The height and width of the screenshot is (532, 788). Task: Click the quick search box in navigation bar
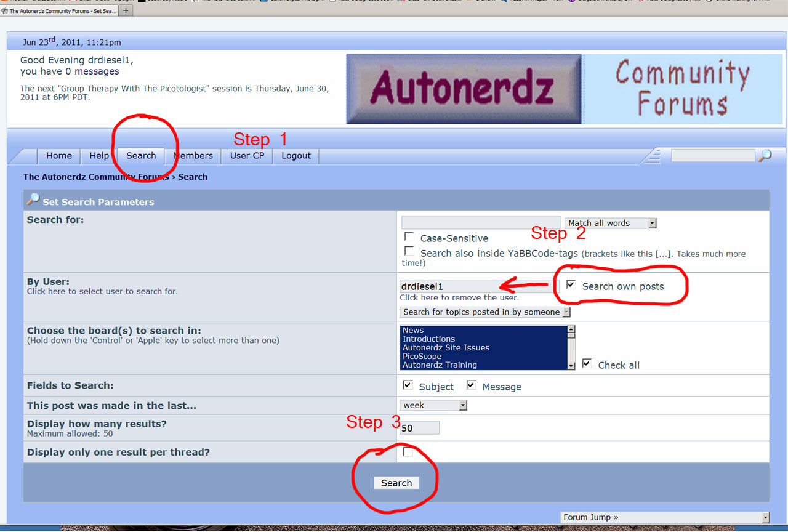(x=713, y=156)
